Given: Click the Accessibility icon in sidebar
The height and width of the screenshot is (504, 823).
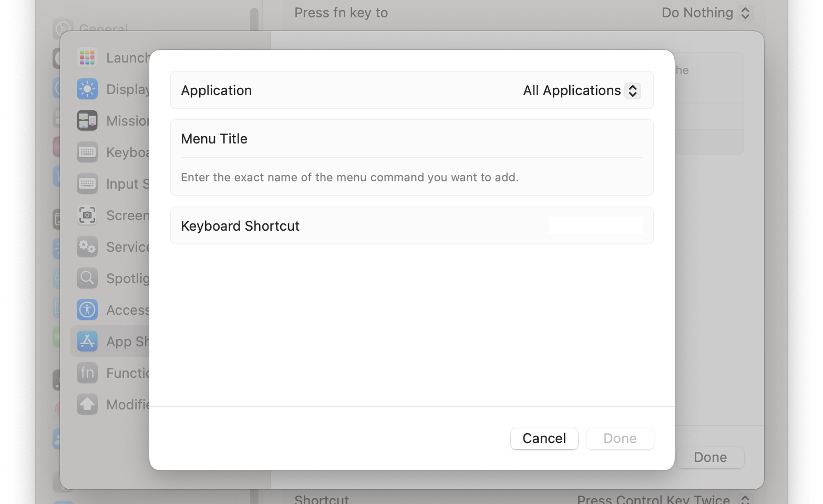Looking at the screenshot, I should click(x=87, y=310).
